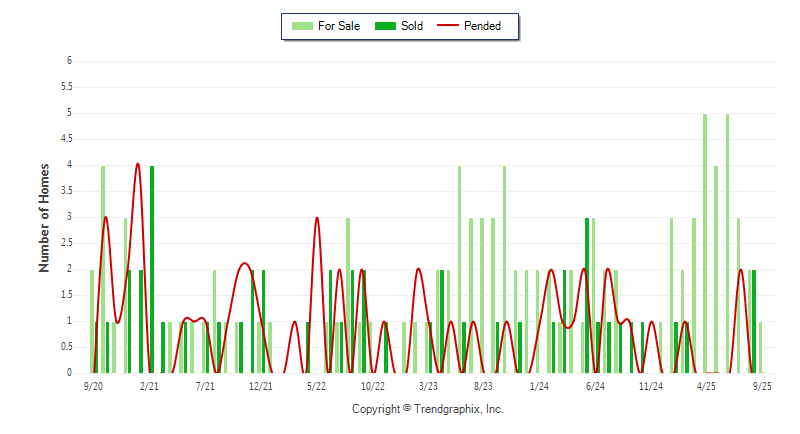
Task: Toggle the Sold series legend label
Action: coord(412,26)
